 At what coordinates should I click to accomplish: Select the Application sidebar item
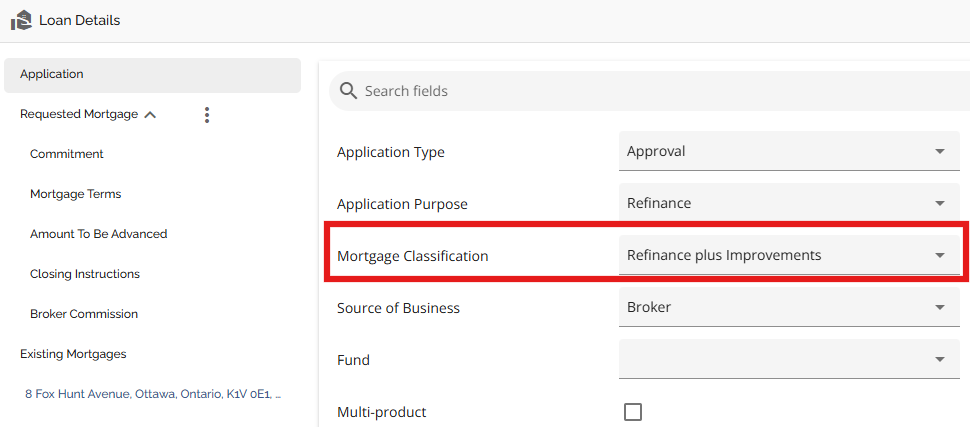coord(52,74)
